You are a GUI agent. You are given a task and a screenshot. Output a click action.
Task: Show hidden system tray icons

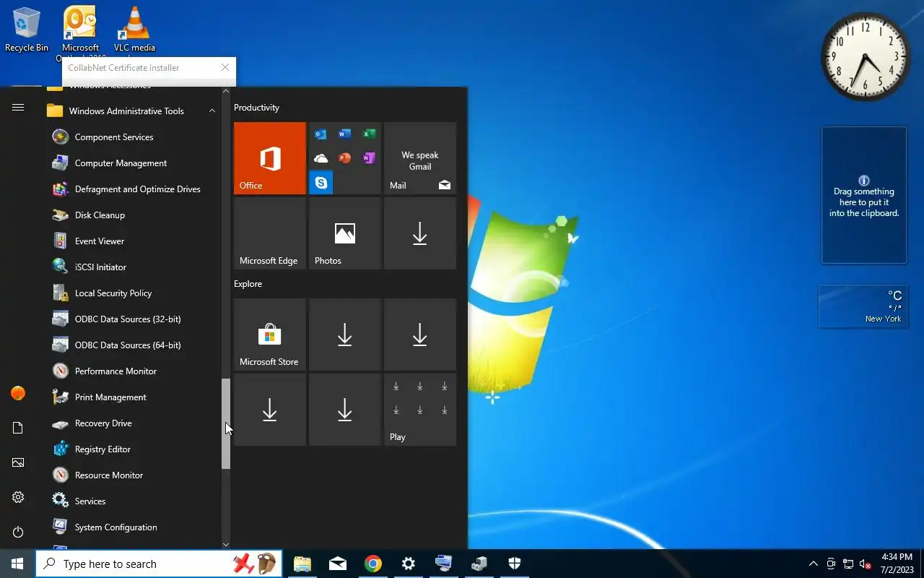tap(814, 564)
